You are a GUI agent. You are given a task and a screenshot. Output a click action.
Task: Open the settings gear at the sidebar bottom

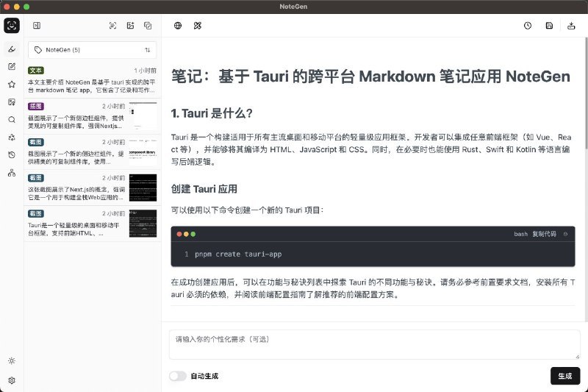click(11, 380)
